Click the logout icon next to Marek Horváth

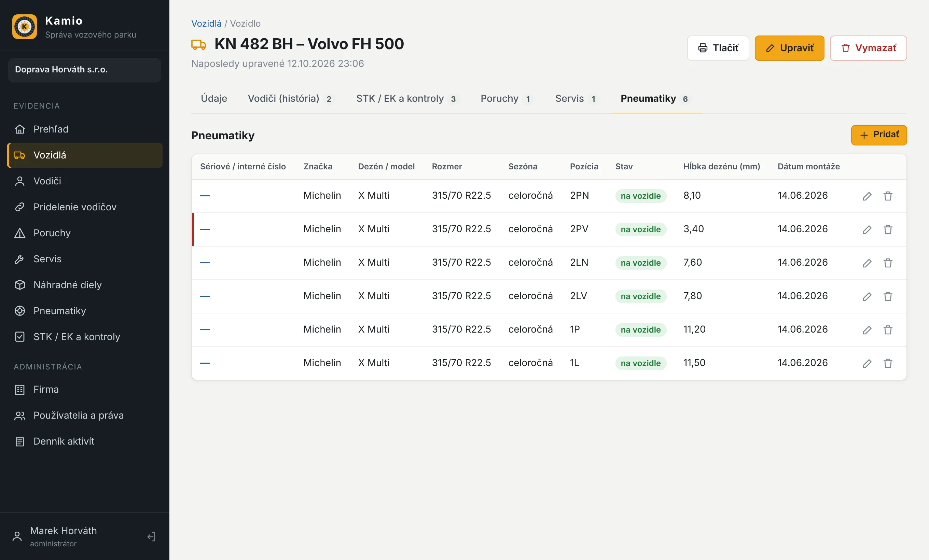click(151, 537)
